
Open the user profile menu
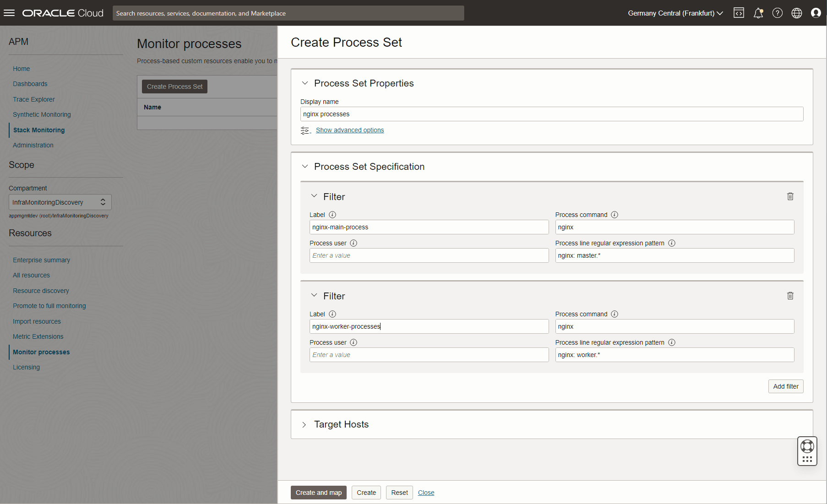[x=816, y=13]
